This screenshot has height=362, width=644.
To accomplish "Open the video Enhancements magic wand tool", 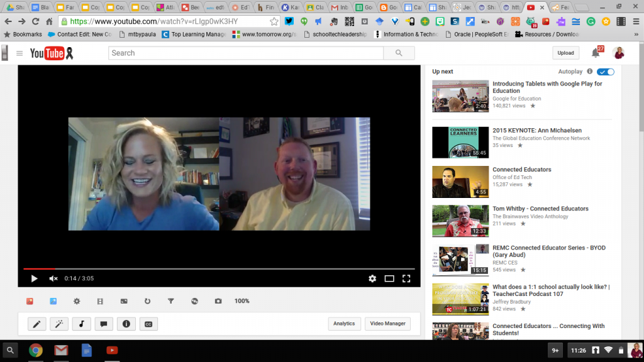I will click(x=60, y=324).
